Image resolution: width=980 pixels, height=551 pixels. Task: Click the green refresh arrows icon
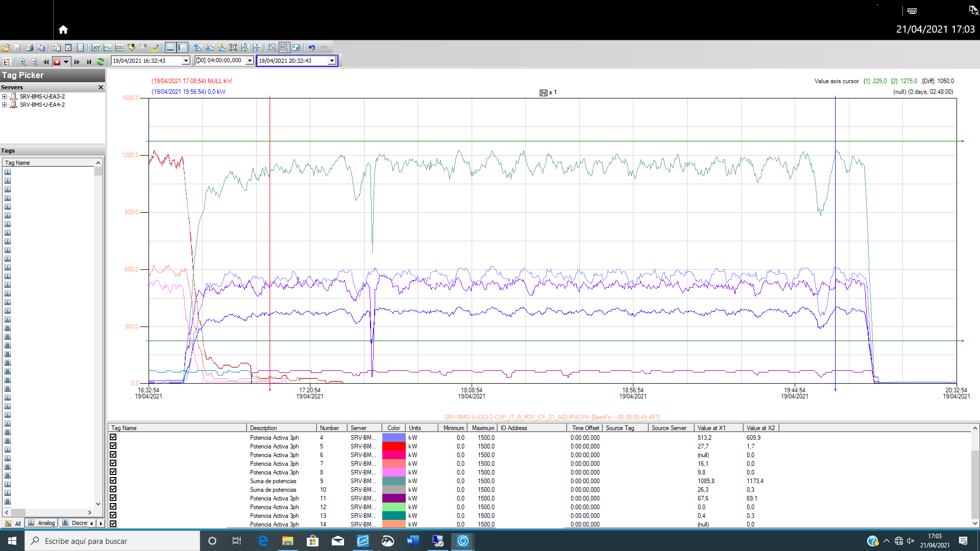(x=101, y=61)
